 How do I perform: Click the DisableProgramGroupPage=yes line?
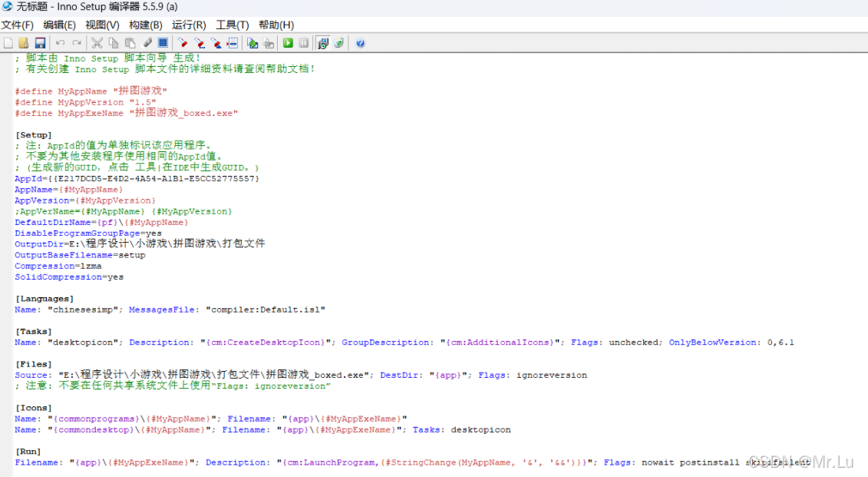coord(88,234)
